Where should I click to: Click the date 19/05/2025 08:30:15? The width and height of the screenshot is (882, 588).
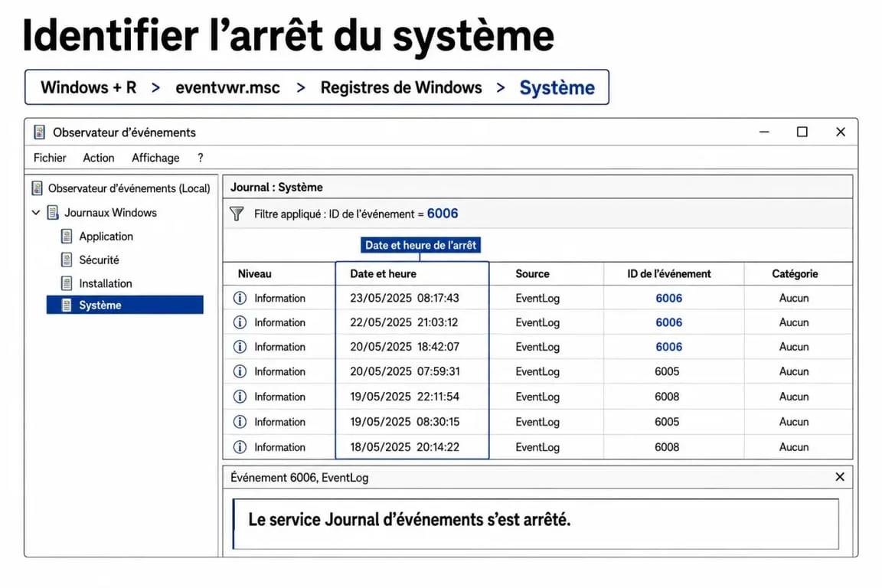point(404,421)
